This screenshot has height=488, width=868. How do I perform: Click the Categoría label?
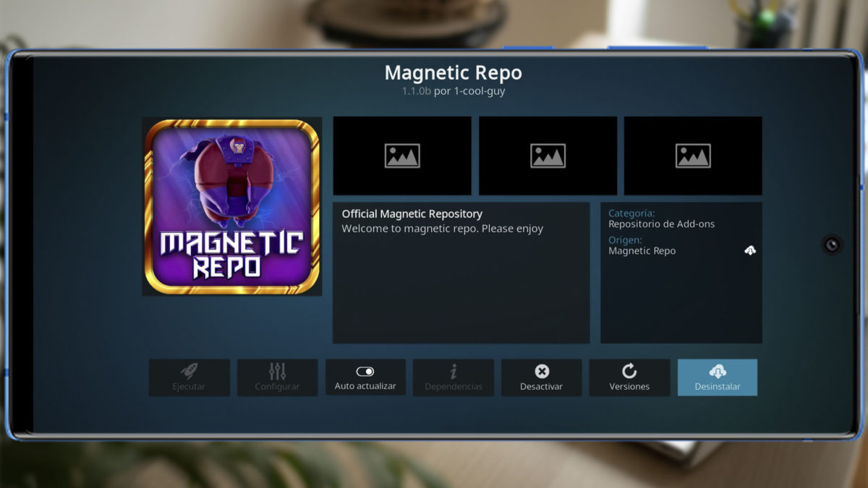pyautogui.click(x=631, y=213)
